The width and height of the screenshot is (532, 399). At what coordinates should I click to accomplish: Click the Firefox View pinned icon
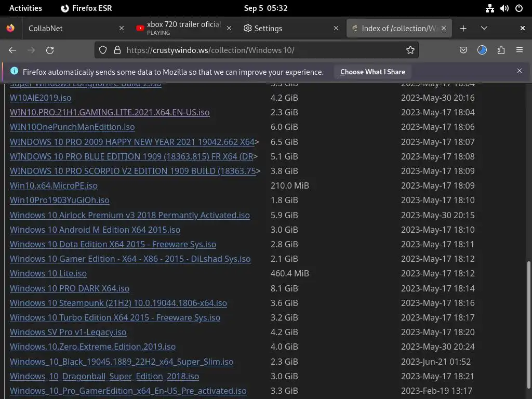coord(10,28)
